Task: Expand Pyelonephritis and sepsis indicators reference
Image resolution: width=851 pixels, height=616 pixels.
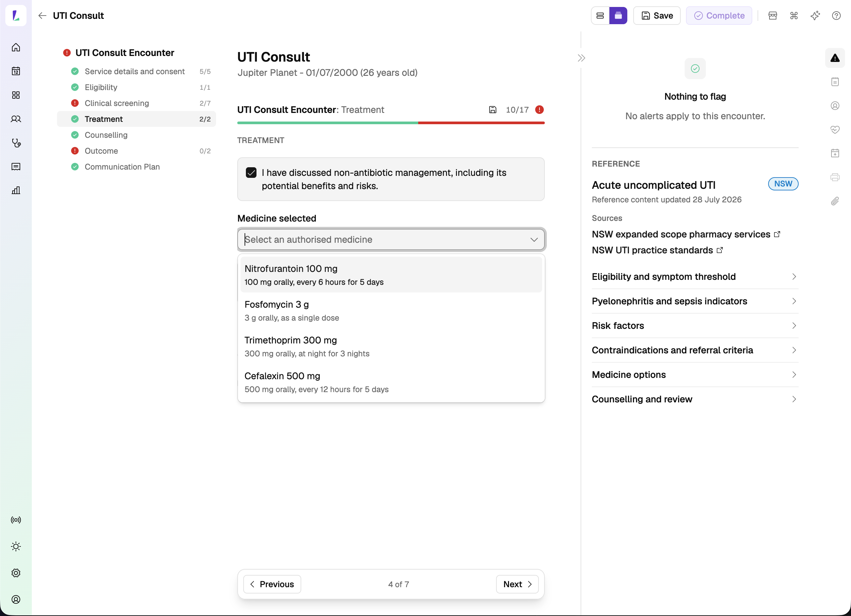Action: pos(695,301)
